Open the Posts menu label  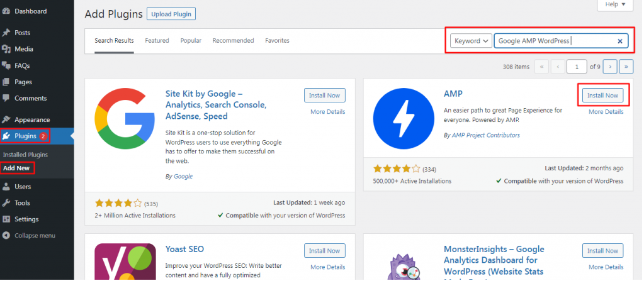[x=22, y=33]
